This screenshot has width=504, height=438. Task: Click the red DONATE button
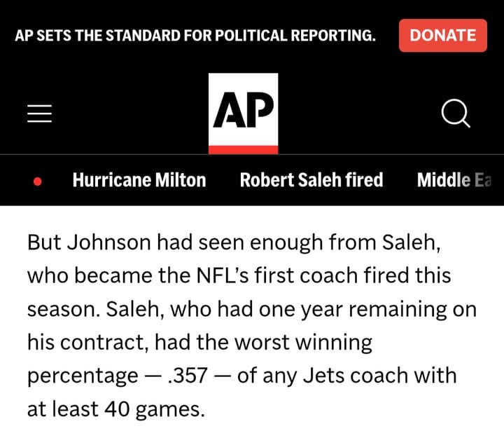[x=443, y=36]
